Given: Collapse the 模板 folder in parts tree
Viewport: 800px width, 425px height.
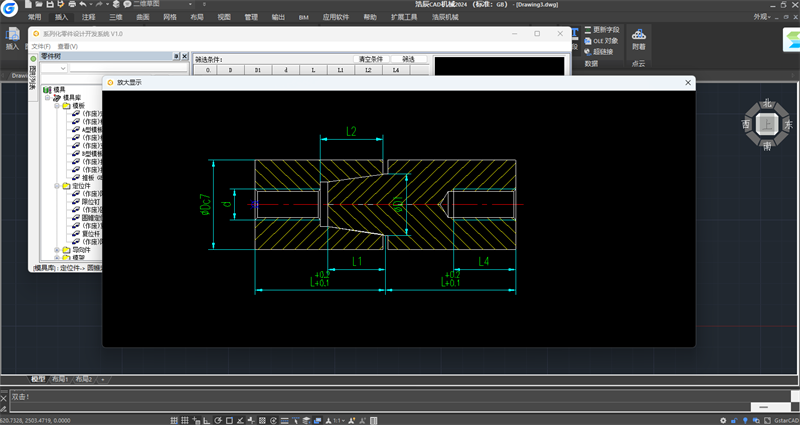Looking at the screenshot, I should [57, 105].
